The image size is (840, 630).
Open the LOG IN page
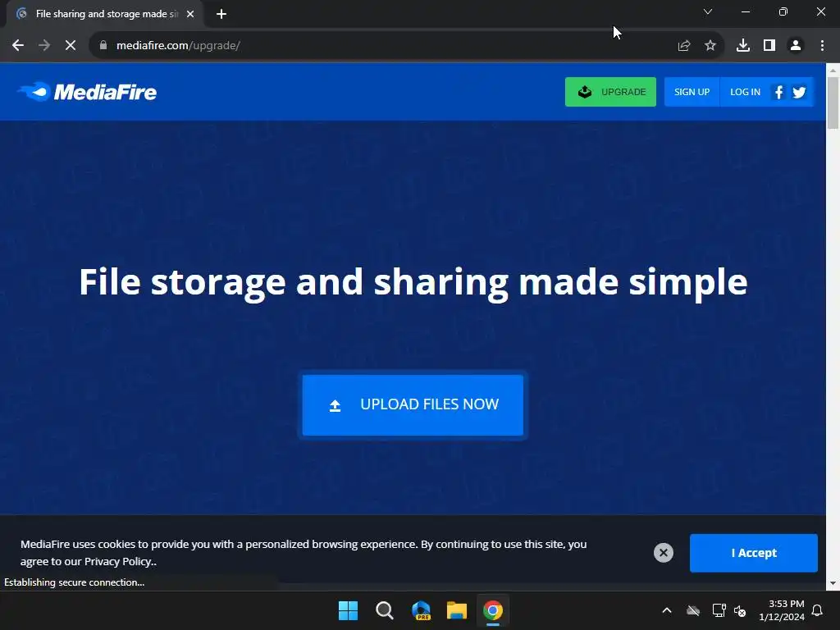(745, 92)
